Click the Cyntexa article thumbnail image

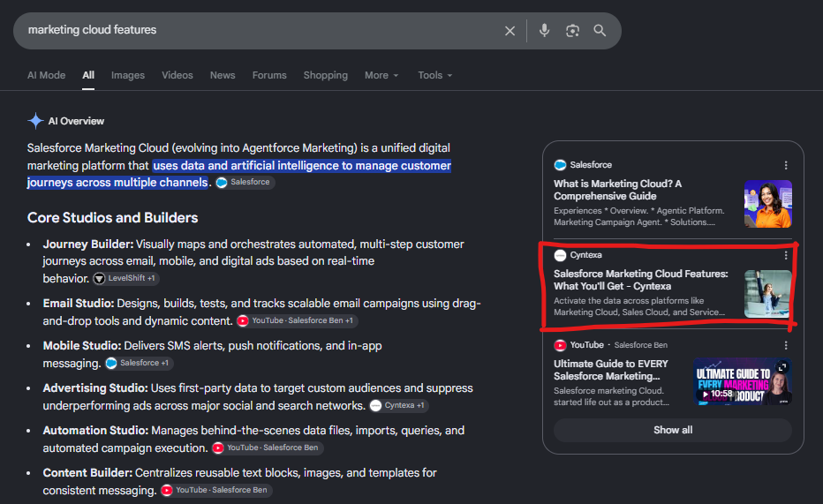[768, 294]
